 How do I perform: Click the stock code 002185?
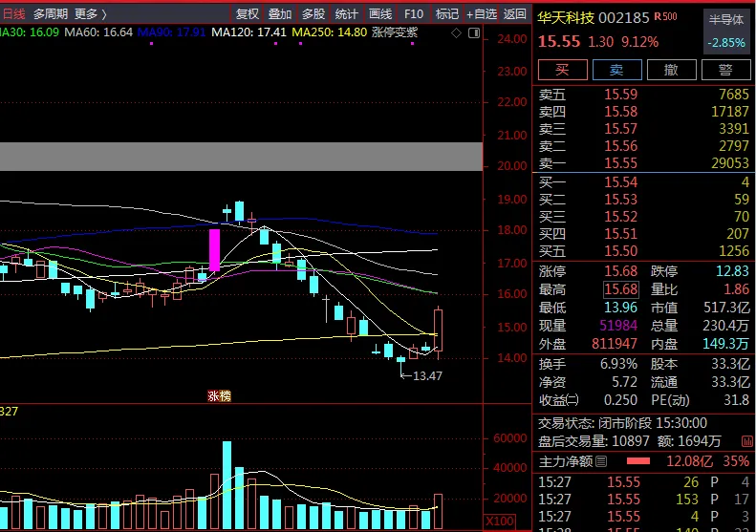624,18
